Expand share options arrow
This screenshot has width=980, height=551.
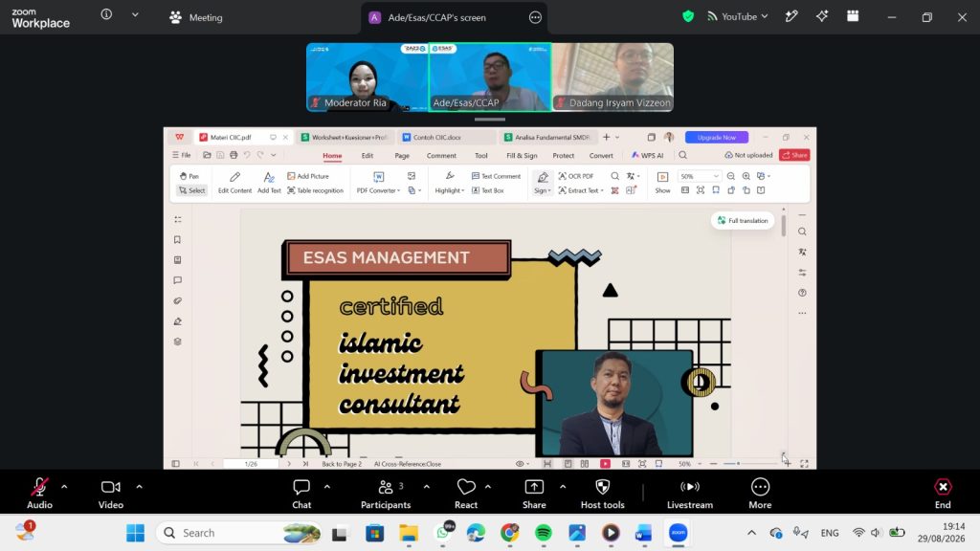(x=563, y=487)
